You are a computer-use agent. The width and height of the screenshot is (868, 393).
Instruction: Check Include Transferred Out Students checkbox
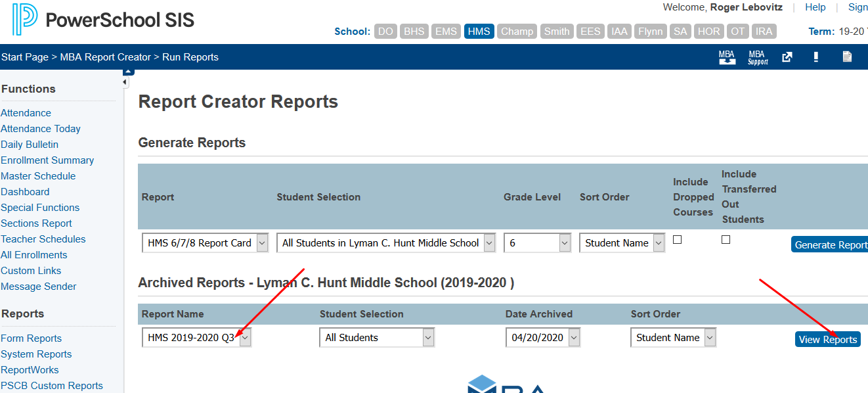click(x=726, y=240)
